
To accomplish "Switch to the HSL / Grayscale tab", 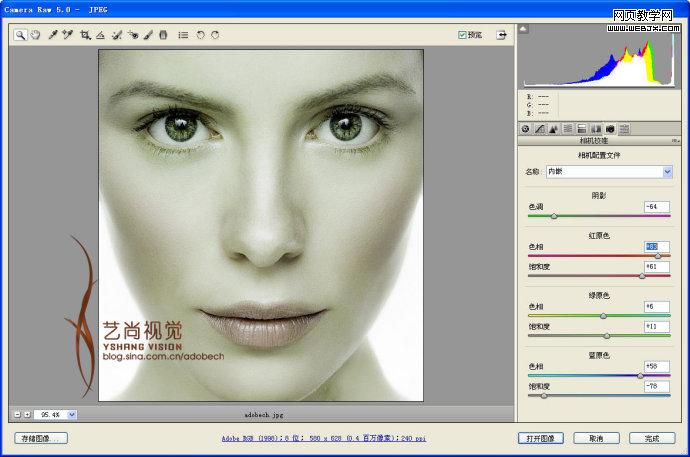I will 568,129.
